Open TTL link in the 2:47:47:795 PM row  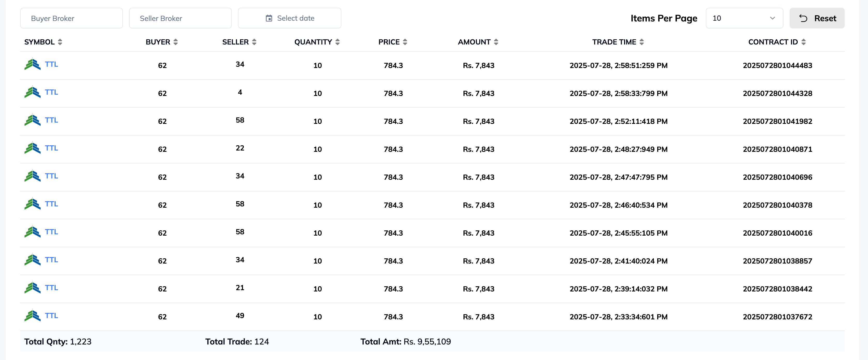tap(51, 176)
